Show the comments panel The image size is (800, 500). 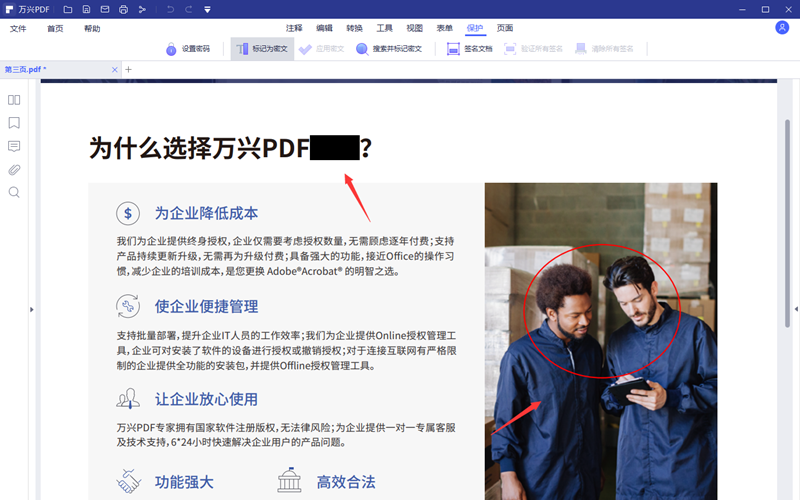coord(14,146)
